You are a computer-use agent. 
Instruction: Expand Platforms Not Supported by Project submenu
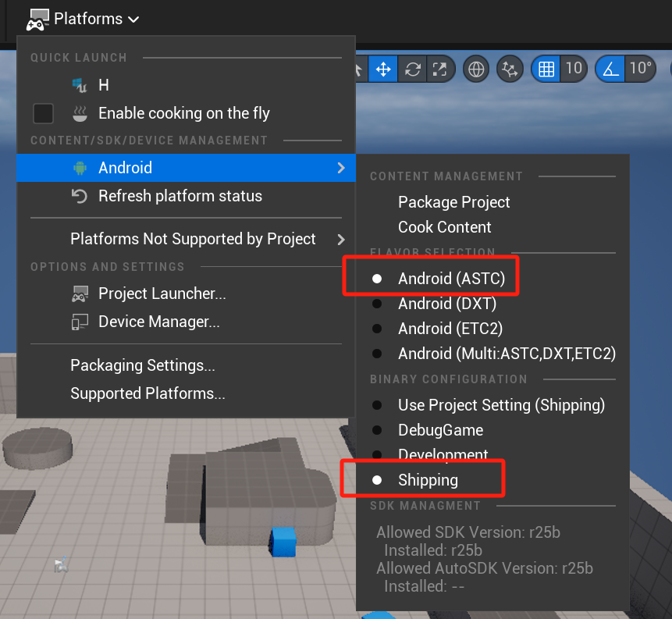[x=193, y=239]
